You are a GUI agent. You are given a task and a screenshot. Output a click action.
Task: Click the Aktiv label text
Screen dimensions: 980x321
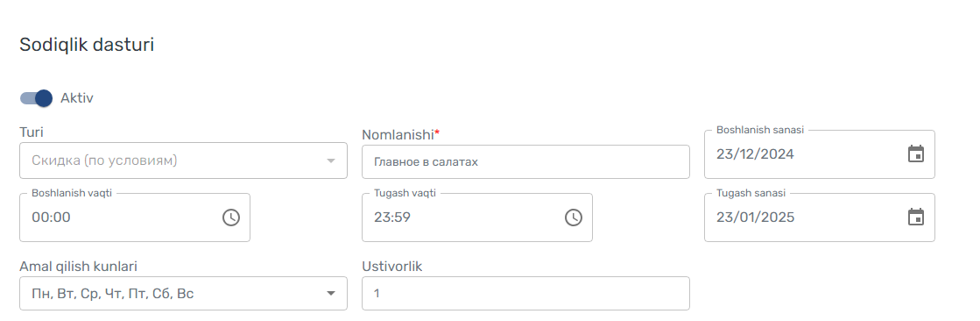click(77, 98)
